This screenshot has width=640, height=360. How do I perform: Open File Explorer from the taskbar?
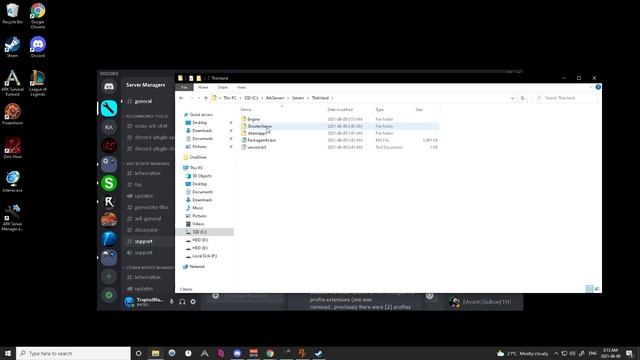click(156, 353)
